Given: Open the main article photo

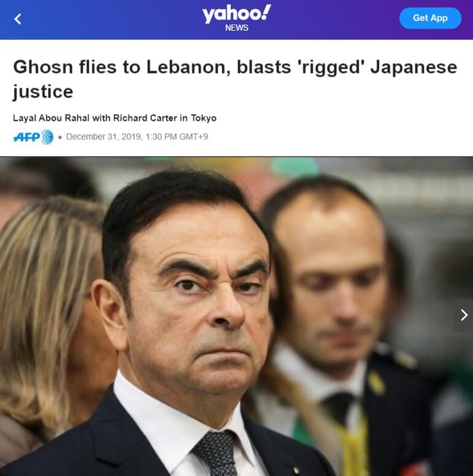Looking at the screenshot, I should click(x=237, y=316).
